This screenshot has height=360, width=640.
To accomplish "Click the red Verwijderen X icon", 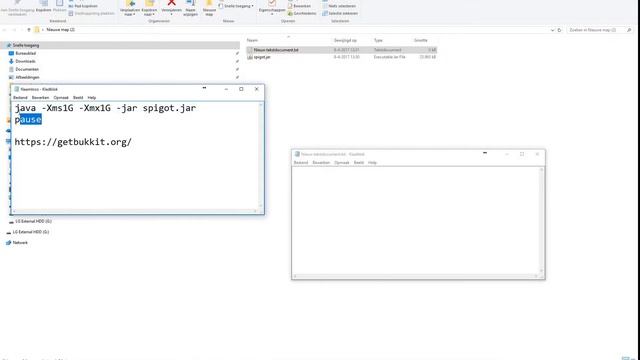I will coord(171,3).
